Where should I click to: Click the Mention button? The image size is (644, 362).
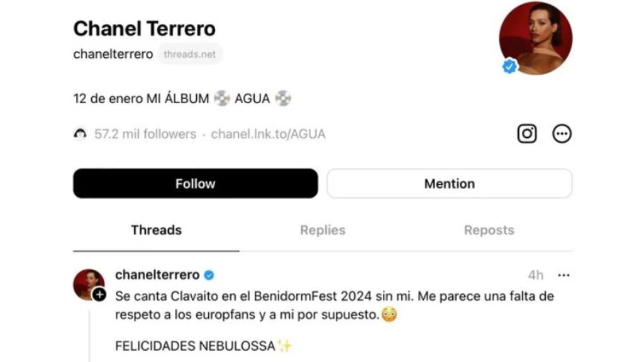pos(449,183)
